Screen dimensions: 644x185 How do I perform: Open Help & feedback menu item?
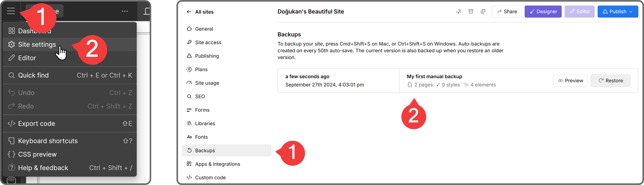(70, 168)
